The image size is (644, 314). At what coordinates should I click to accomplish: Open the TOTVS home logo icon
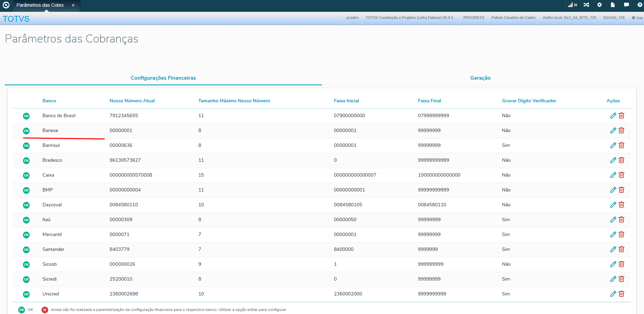(6, 5)
